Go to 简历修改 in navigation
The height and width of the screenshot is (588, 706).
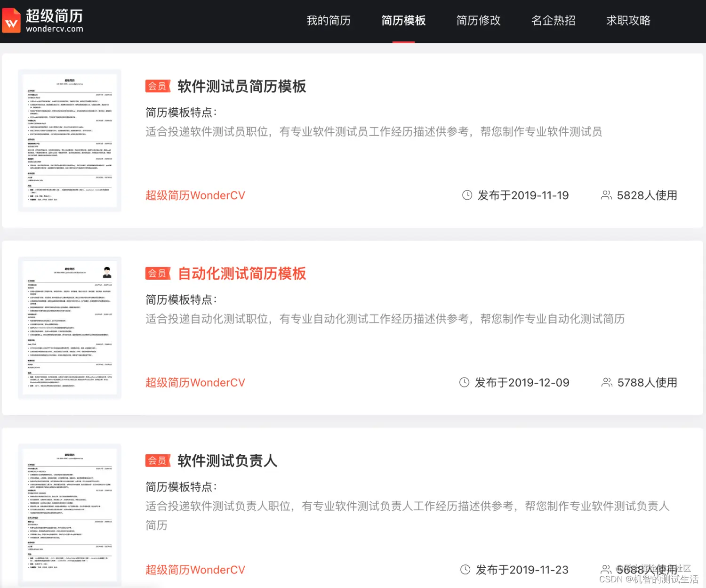point(478,20)
